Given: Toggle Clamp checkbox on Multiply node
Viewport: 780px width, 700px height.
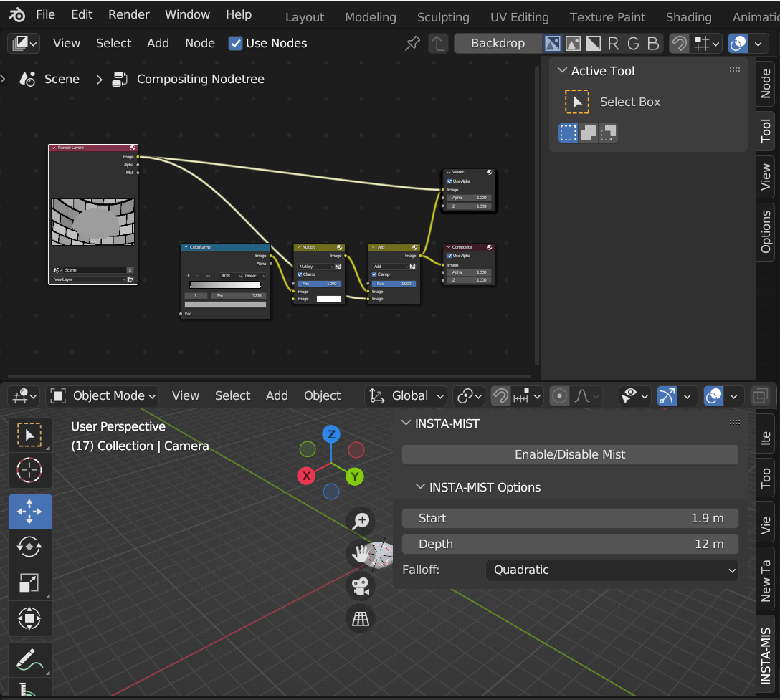Looking at the screenshot, I should 300,274.
